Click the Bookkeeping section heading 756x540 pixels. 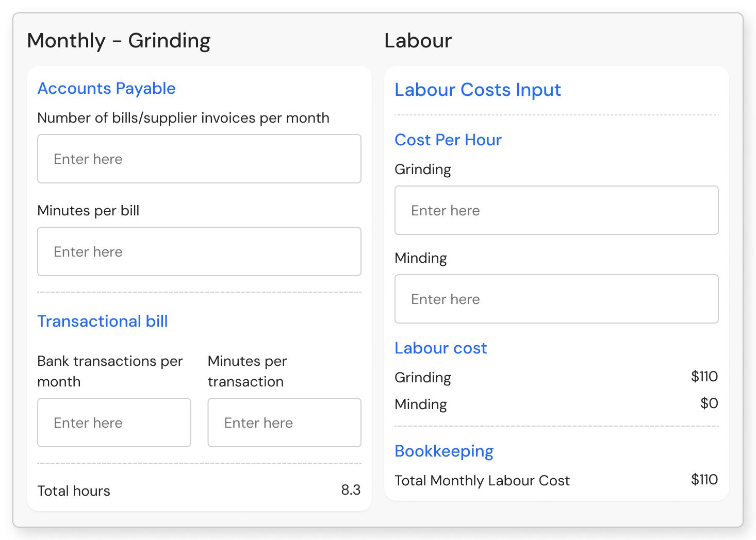444,451
